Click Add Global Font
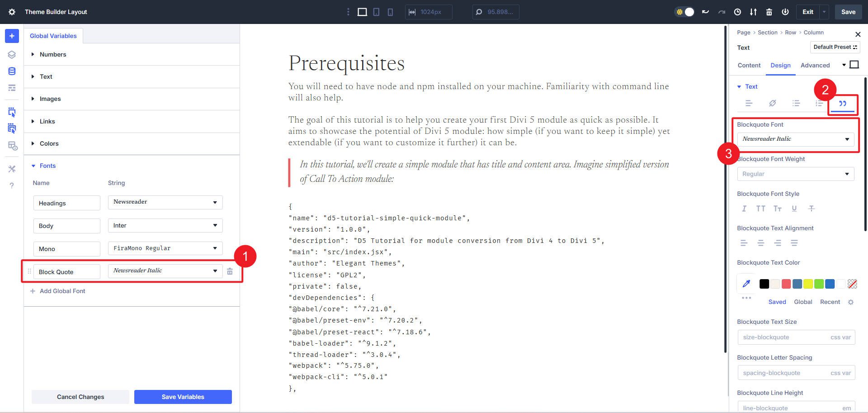Screen dimensions: 868x413 click(x=62, y=291)
